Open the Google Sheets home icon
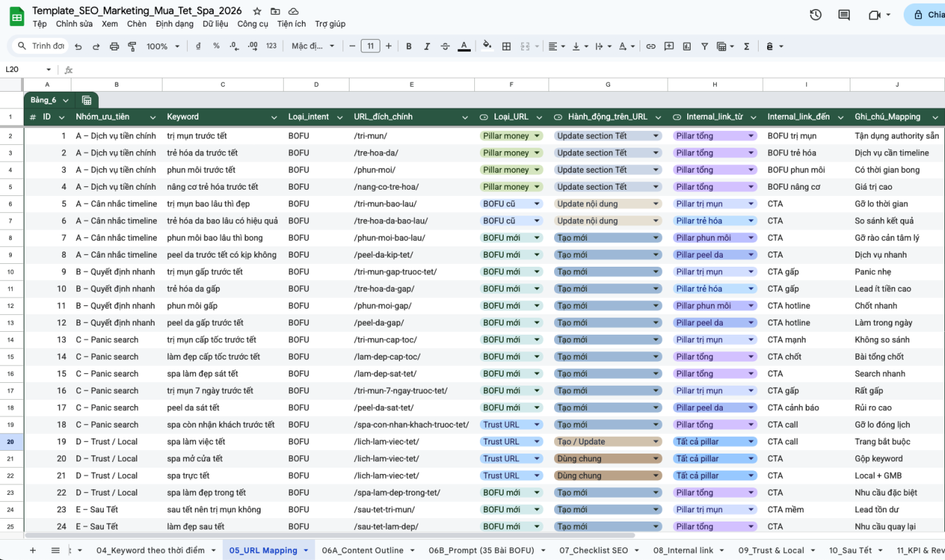 point(17,17)
